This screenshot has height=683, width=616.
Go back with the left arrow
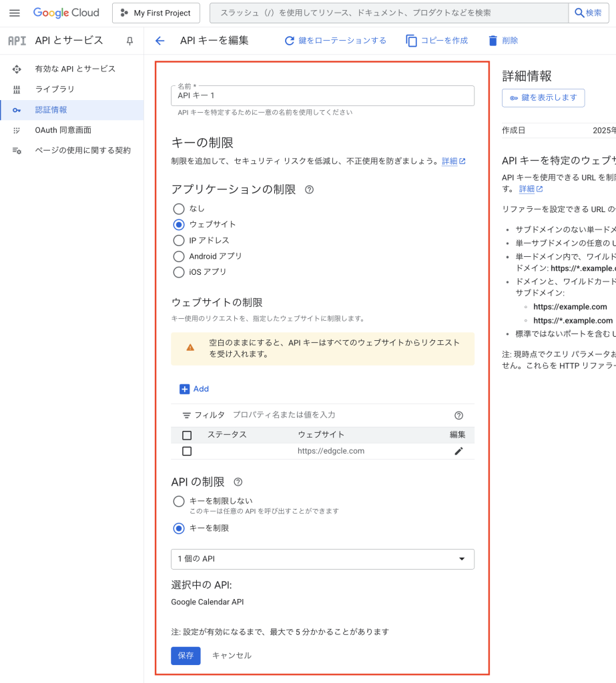160,41
